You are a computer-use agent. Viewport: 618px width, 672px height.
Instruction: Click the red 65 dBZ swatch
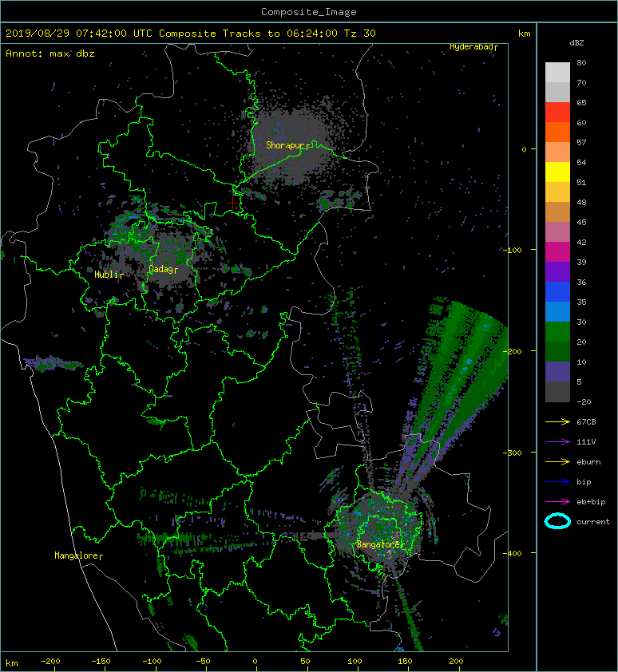pos(557,113)
